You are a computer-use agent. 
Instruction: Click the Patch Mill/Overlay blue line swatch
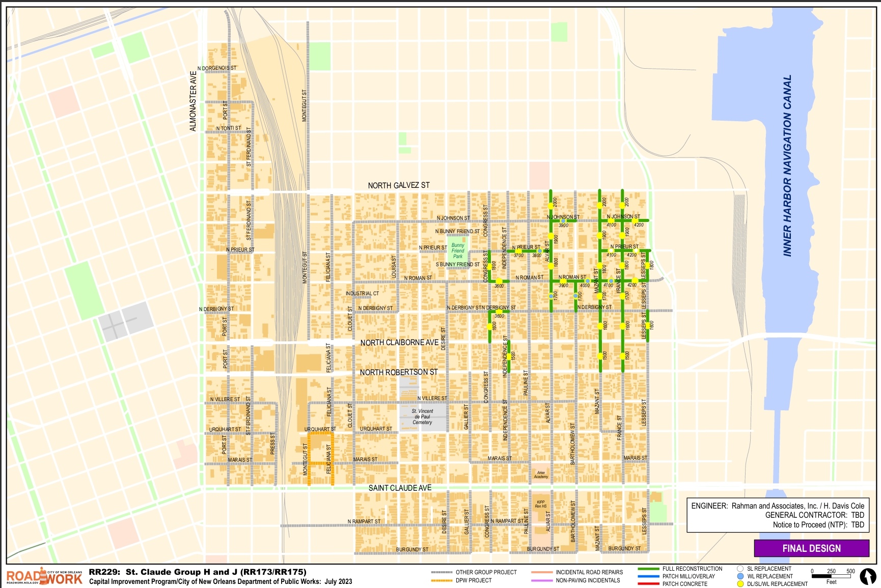(648, 576)
